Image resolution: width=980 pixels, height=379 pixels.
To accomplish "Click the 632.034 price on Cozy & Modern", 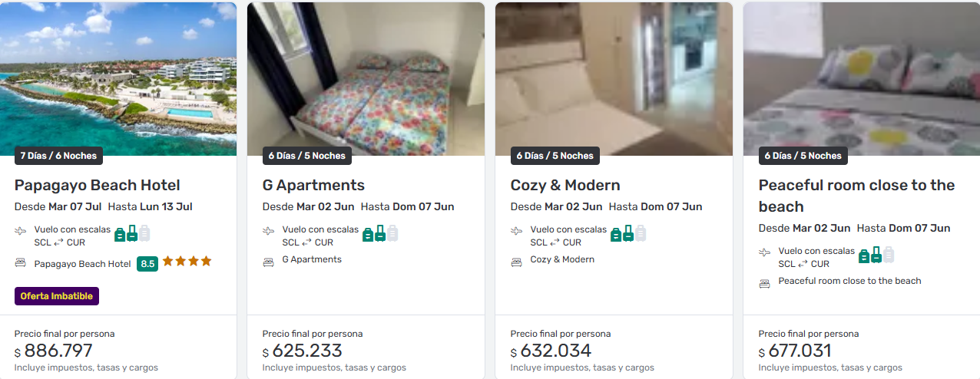I will click(x=556, y=351).
